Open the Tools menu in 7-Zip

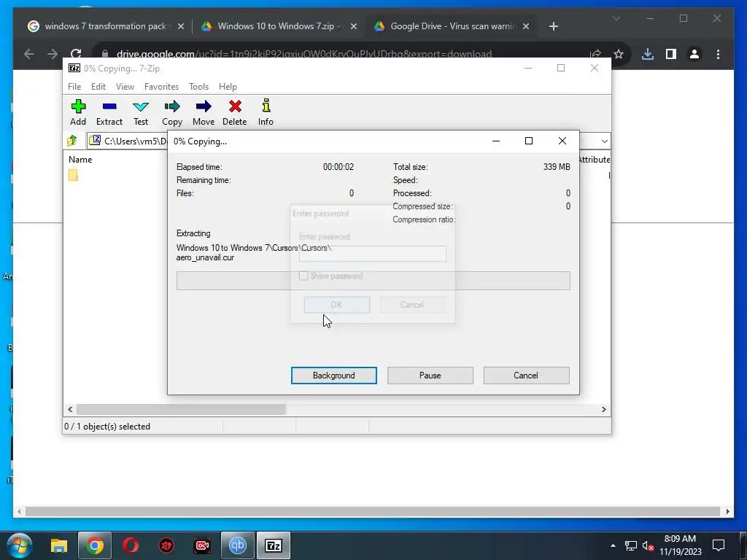coord(198,87)
